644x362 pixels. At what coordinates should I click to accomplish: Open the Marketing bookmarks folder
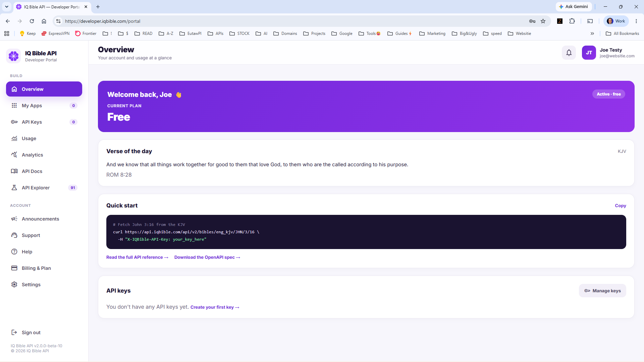coord(432,34)
